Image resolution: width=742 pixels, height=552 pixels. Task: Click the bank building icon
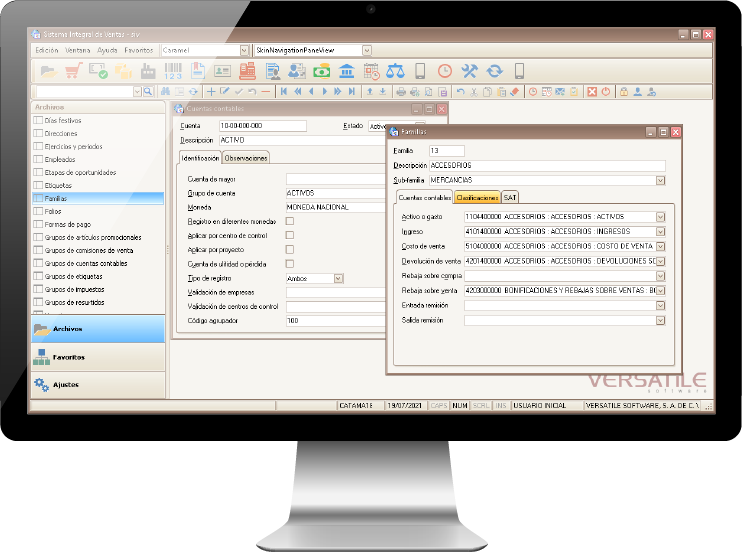point(347,71)
